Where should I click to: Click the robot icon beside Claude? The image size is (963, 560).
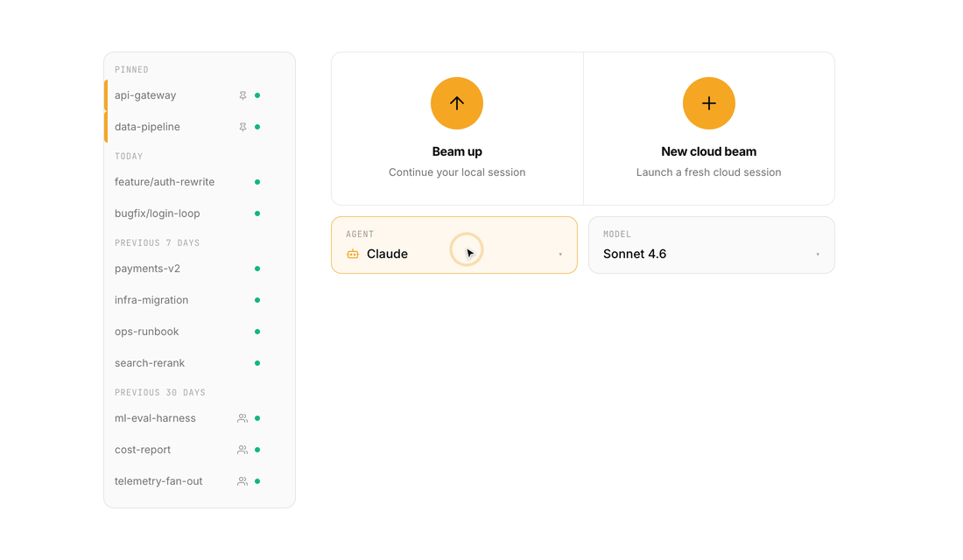353,254
